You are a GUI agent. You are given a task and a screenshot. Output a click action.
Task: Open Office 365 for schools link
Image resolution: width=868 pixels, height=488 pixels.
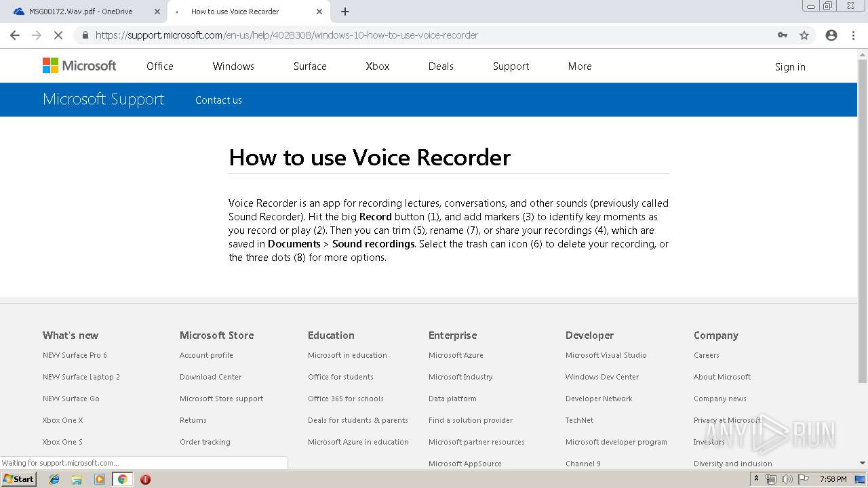pos(346,399)
